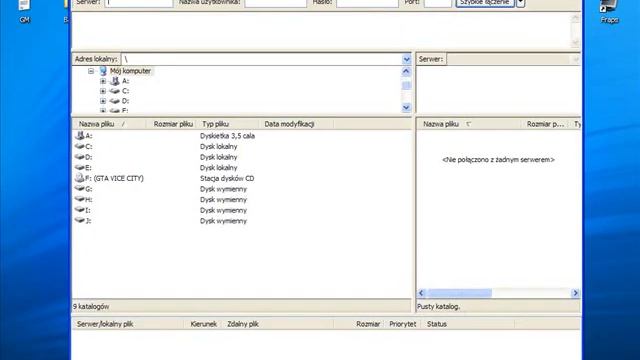Sort local files by Nazwa pliku column
This screenshot has width=640, height=360.
pos(109,124)
